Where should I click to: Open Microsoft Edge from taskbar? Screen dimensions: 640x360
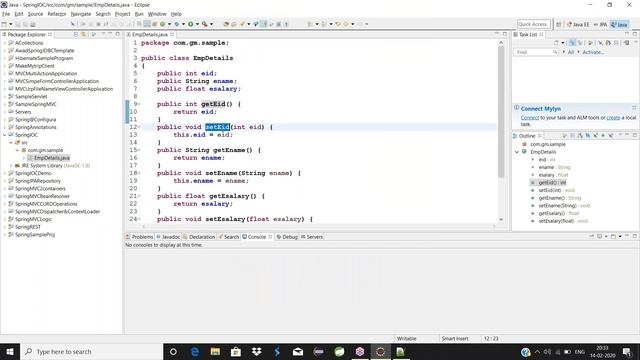coord(195,351)
